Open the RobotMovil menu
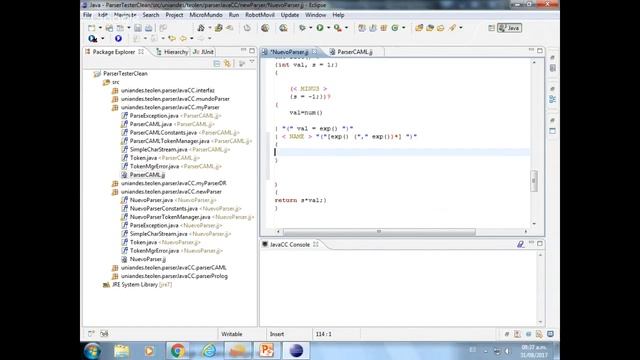 [x=260, y=15]
